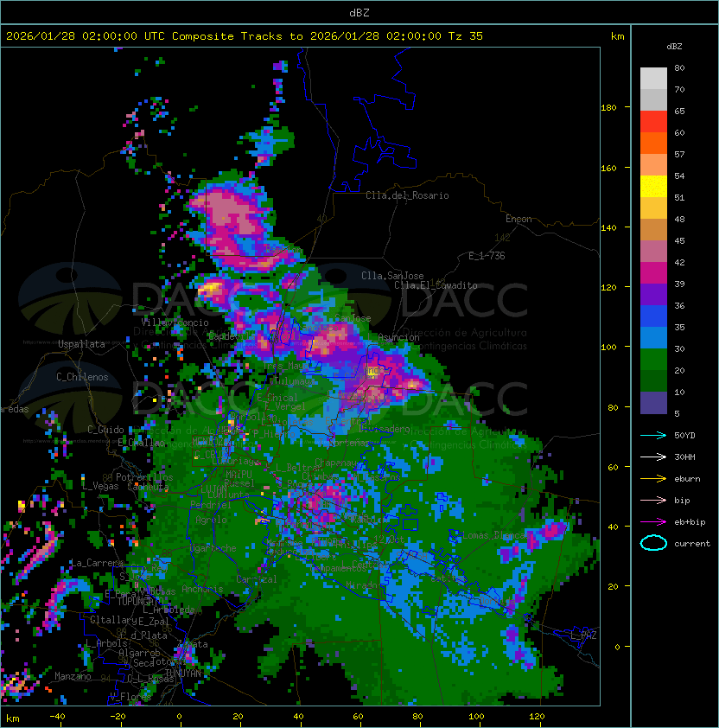Click the purple 39 dBZ swatch
This screenshot has height=728, width=719.
point(653,294)
